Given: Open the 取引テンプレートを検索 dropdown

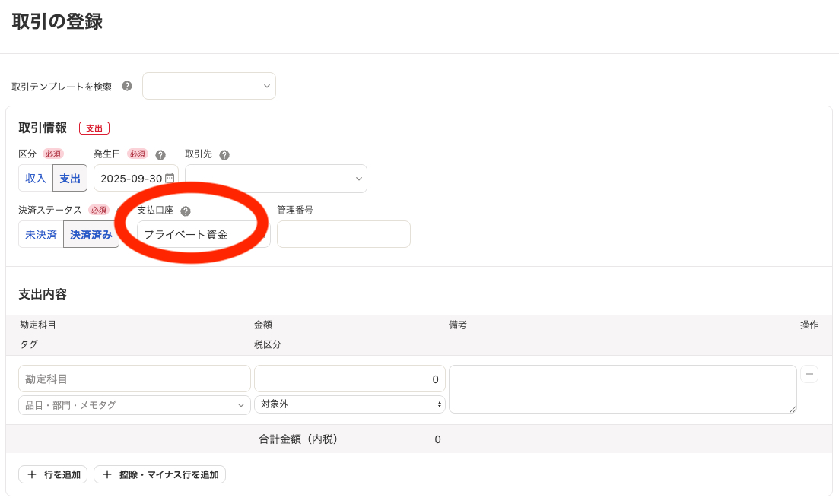Looking at the screenshot, I should click(209, 86).
